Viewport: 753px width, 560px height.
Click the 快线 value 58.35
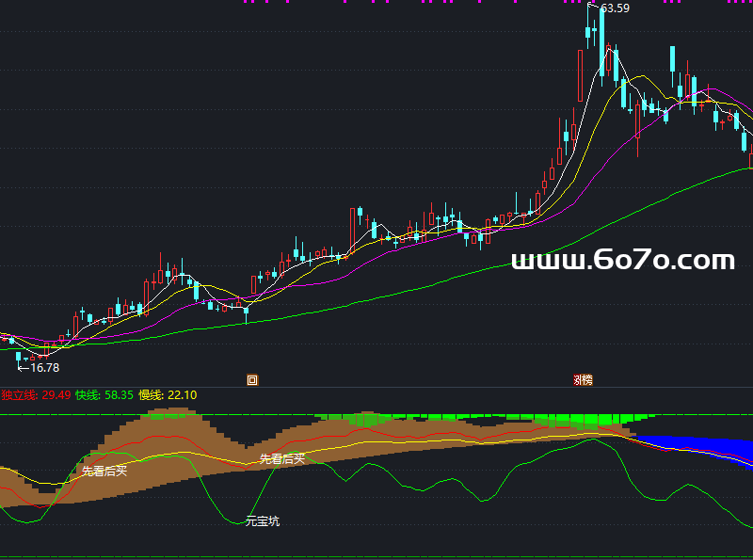point(118,395)
